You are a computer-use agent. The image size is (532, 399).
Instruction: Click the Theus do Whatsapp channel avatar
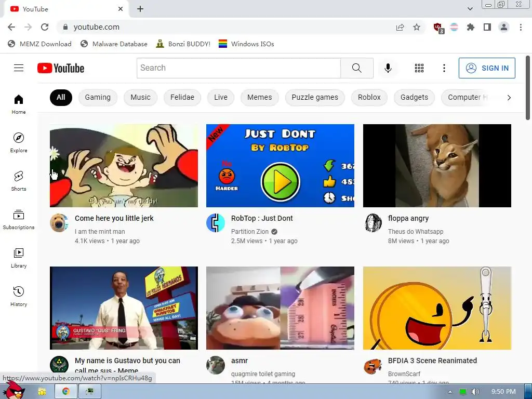pyautogui.click(x=373, y=223)
